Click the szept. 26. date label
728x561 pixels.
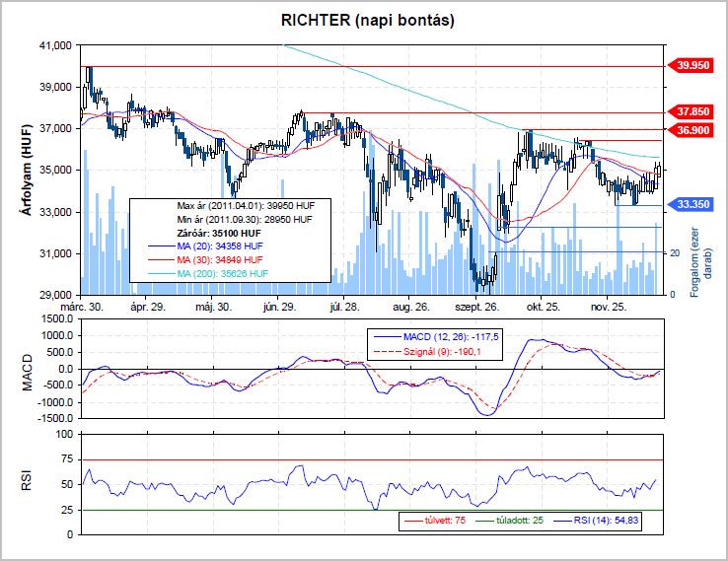coord(476,308)
